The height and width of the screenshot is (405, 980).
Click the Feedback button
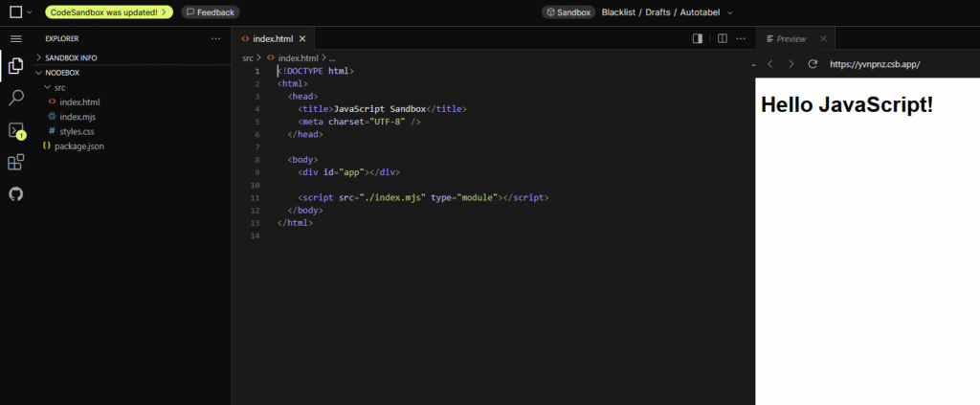point(211,12)
